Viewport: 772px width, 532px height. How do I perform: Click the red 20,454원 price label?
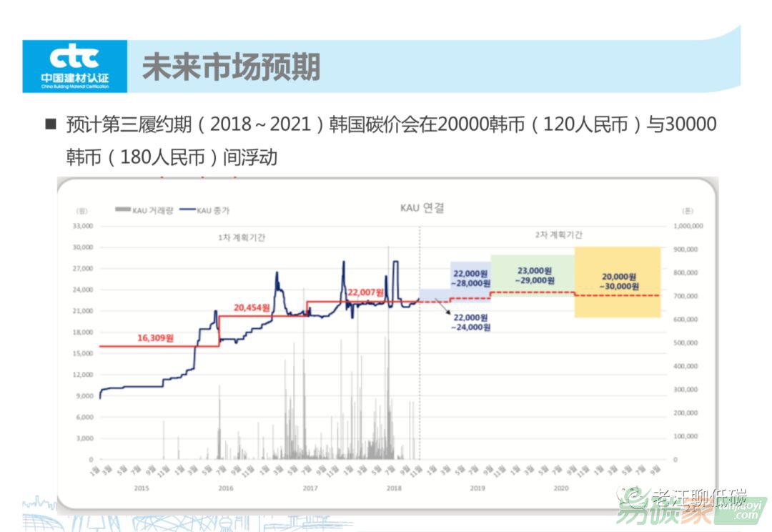(252, 307)
